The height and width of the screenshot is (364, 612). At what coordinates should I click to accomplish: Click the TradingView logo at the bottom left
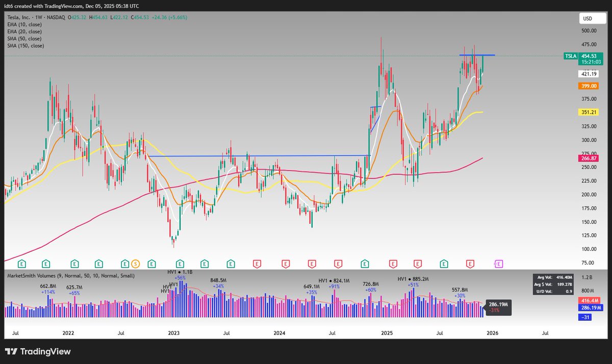[38, 351]
